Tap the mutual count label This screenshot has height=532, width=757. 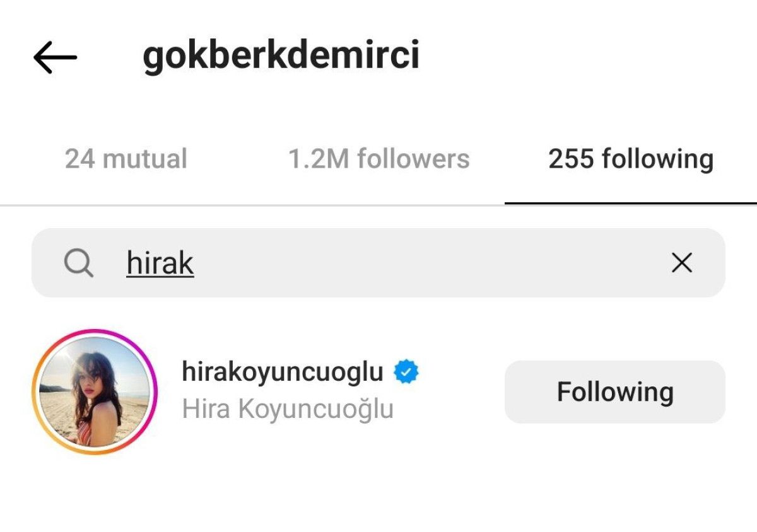click(126, 159)
